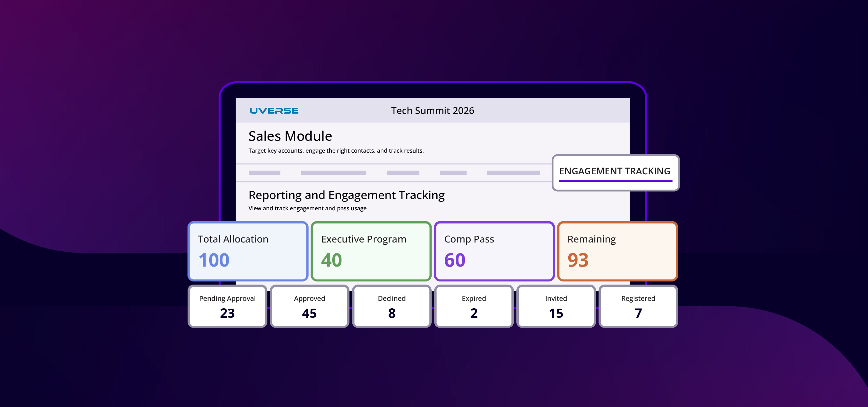Open the Invited count tile

pyautogui.click(x=556, y=306)
